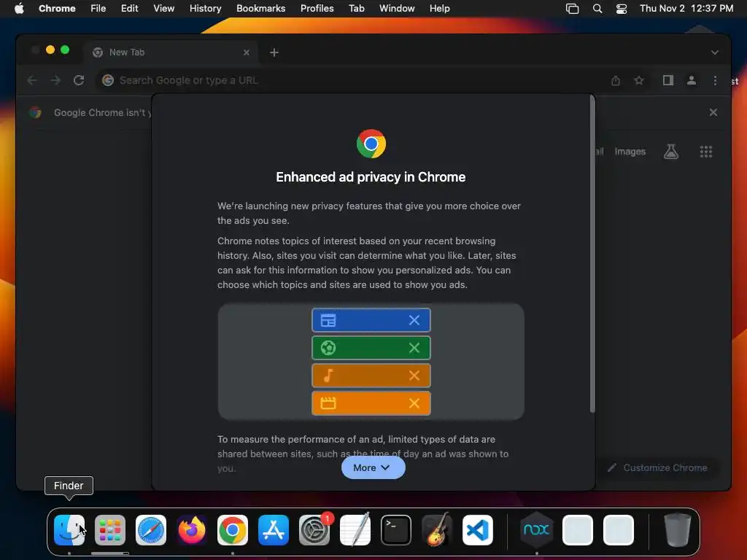The image size is (747, 560).
Task: Dismiss the film clapper topic card X
Action: point(414,402)
